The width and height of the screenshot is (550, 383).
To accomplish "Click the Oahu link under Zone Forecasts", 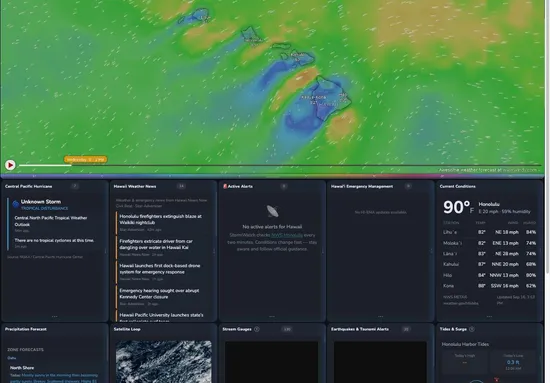I will (12, 358).
